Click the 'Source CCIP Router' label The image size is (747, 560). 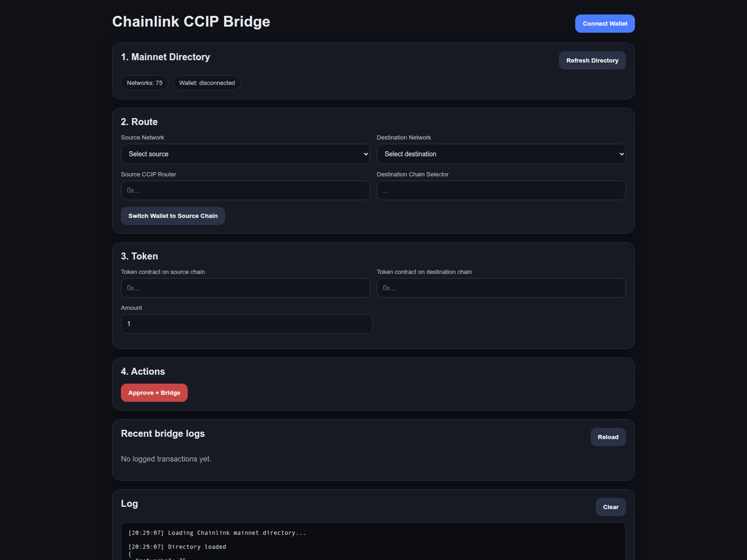(148, 174)
